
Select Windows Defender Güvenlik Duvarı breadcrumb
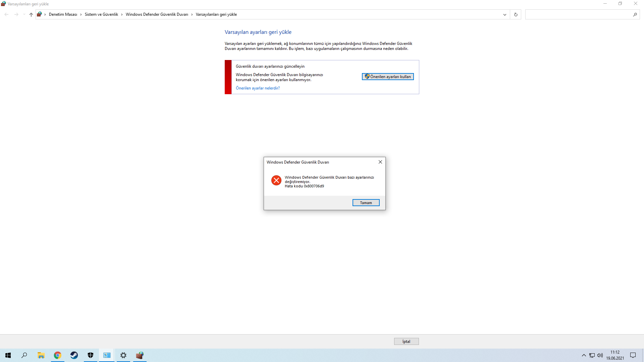(x=157, y=14)
